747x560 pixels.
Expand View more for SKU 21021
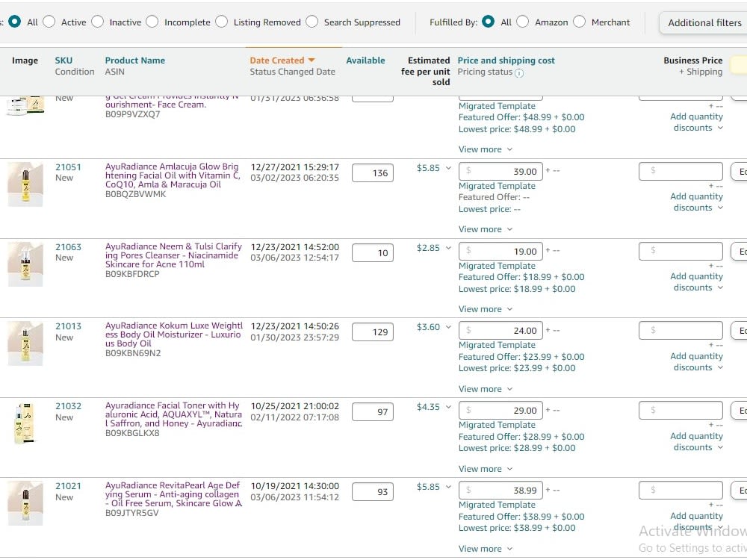click(486, 549)
